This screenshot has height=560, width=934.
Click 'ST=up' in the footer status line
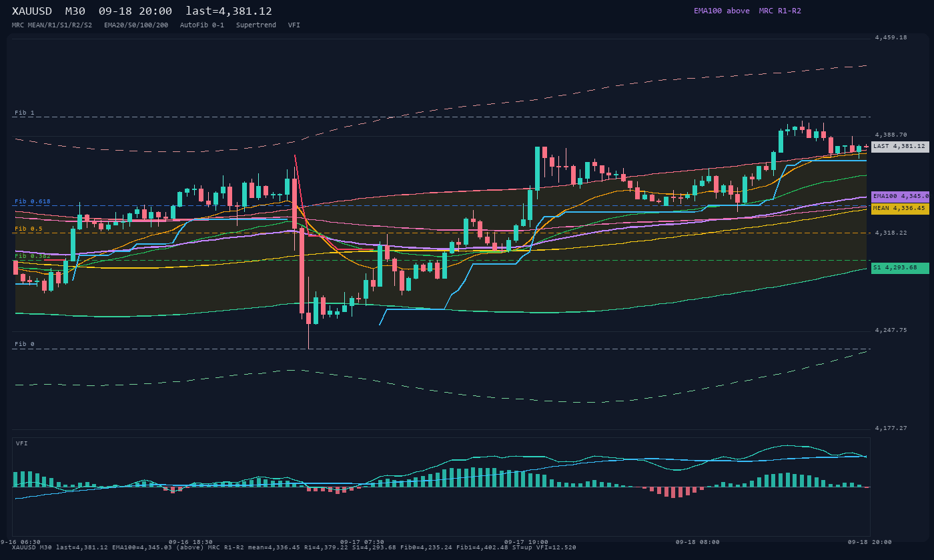pyautogui.click(x=522, y=547)
